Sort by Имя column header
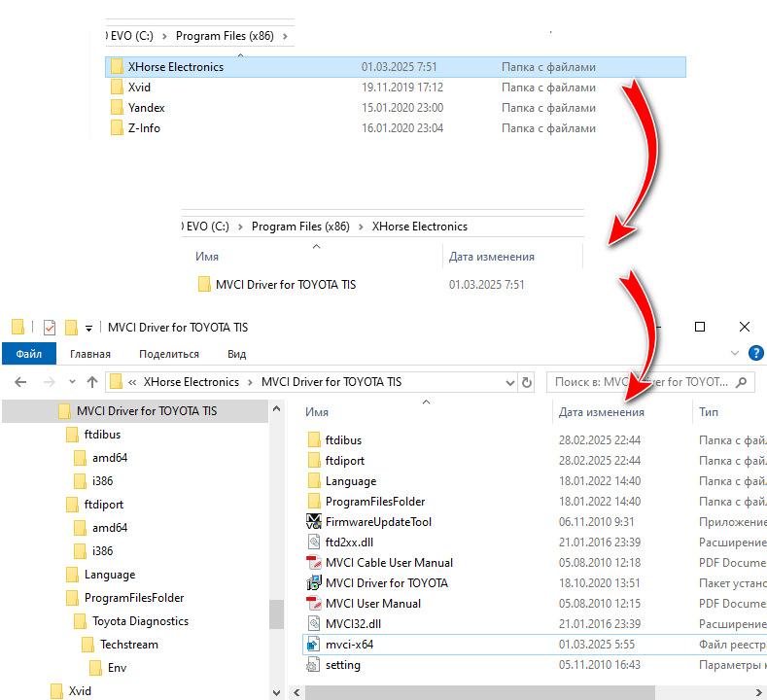Viewport: 767px width, 700px height. [x=317, y=412]
